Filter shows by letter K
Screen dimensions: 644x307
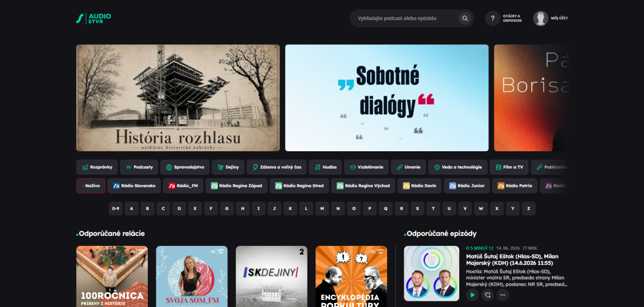[291, 208]
